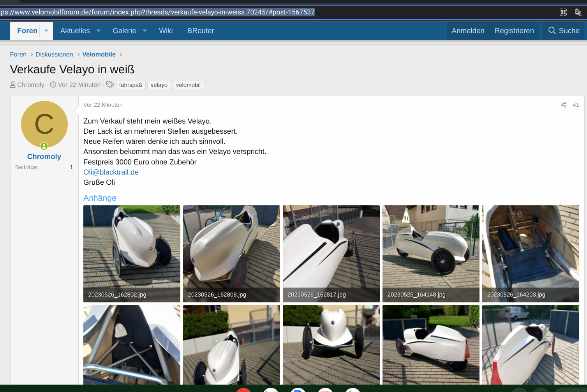The height and width of the screenshot is (392, 587).
Task: Expand the Foren dropdown arrow
Action: (x=46, y=31)
